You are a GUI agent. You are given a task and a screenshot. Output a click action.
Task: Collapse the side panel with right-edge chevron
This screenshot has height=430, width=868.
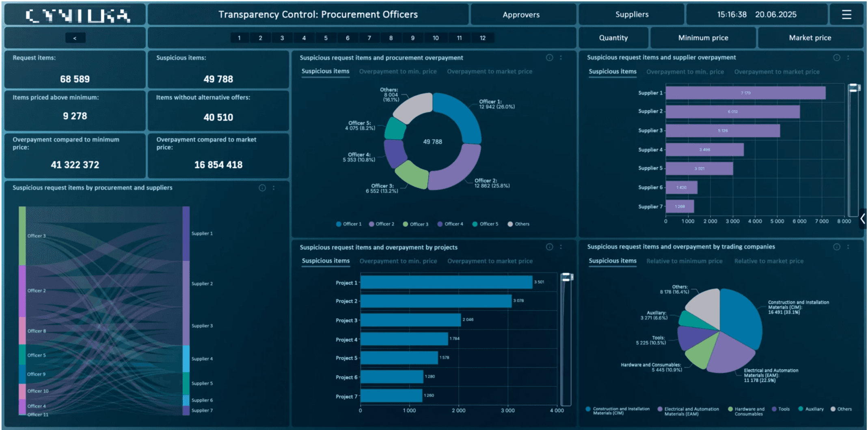click(863, 219)
